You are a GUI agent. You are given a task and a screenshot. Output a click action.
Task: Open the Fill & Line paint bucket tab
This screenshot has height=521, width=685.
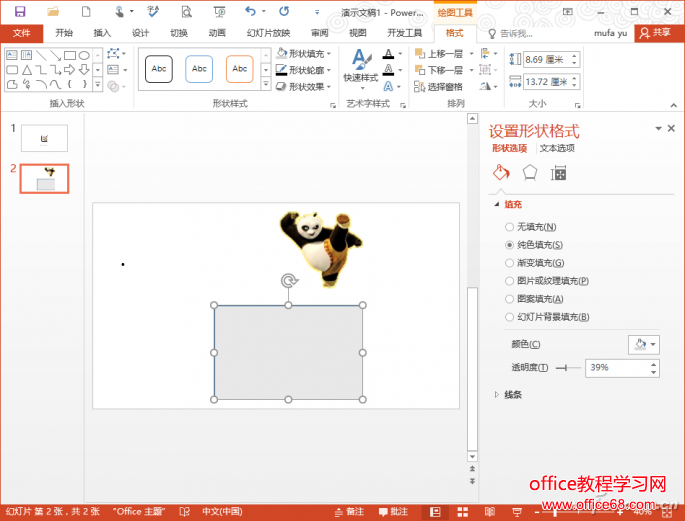click(501, 172)
